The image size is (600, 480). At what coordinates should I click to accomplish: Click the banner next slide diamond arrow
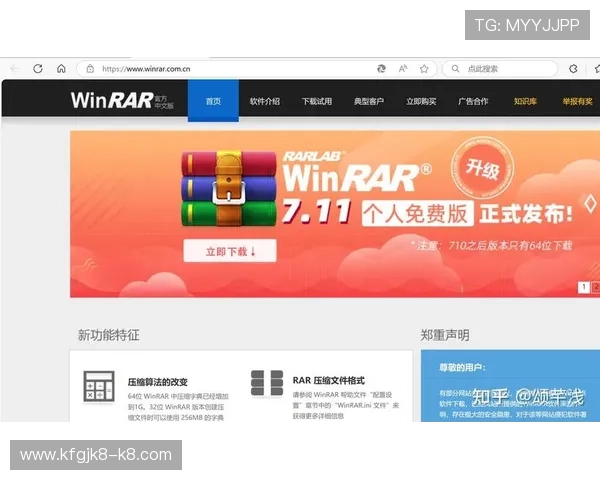coord(590,204)
